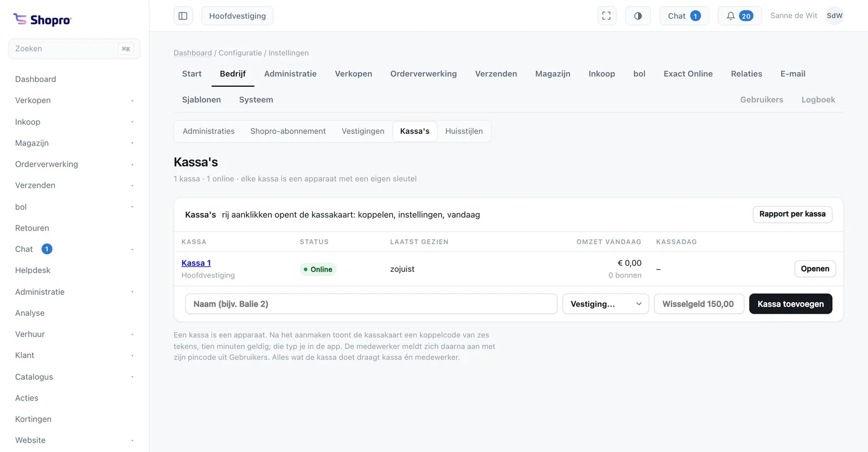Enter fullscreen mode via the top bar icon
The width and height of the screenshot is (868, 452).
point(607,16)
